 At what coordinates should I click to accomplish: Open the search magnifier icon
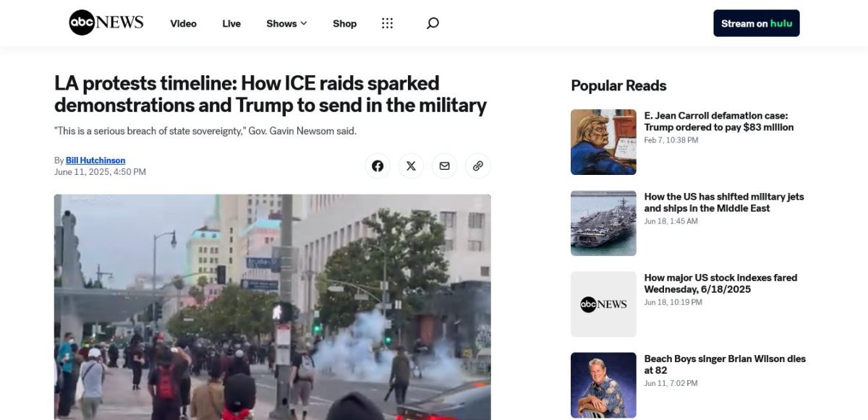[x=433, y=23]
